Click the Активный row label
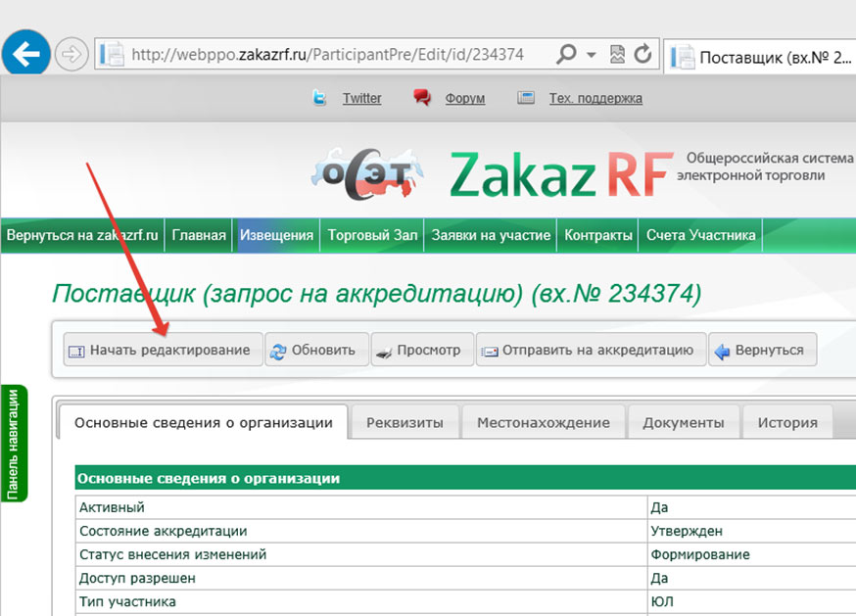856x616 pixels. pyautogui.click(x=112, y=507)
